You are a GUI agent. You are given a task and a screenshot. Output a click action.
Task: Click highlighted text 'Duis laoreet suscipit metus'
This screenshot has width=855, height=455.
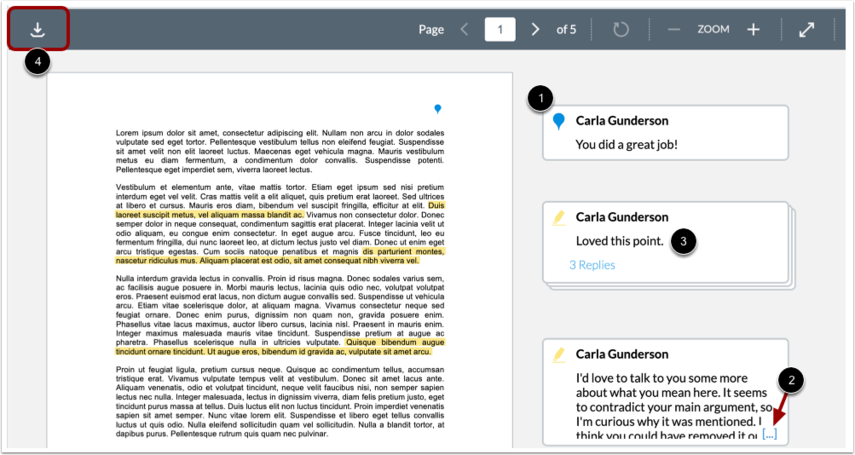pos(209,215)
